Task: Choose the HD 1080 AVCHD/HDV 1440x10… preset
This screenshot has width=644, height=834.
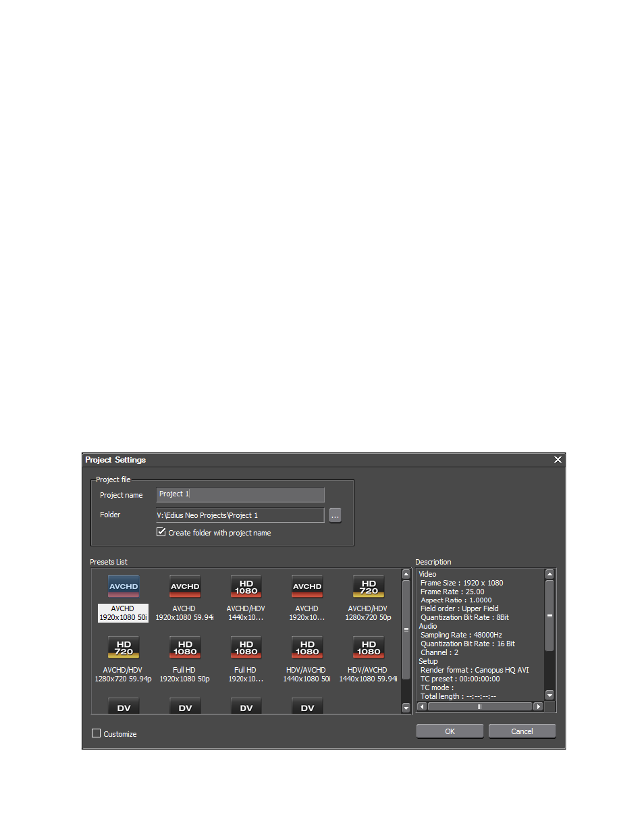Action: (x=246, y=586)
